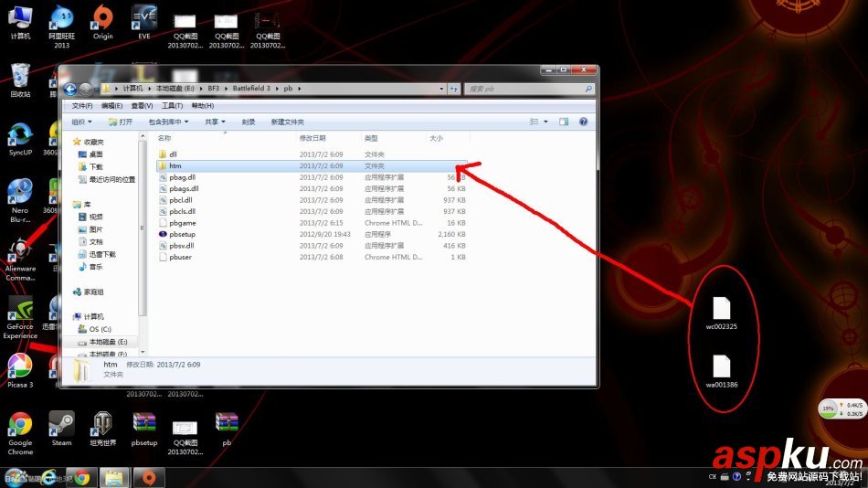Click the search pb input box

tap(530, 89)
